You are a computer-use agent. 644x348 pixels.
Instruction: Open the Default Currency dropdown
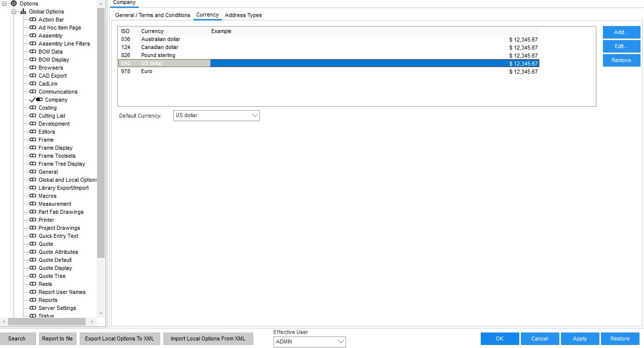click(x=216, y=116)
